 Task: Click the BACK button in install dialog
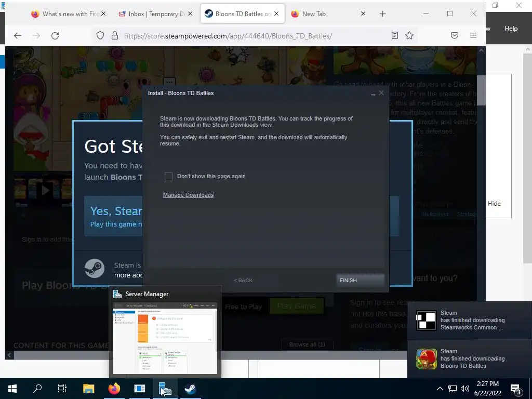point(243,280)
